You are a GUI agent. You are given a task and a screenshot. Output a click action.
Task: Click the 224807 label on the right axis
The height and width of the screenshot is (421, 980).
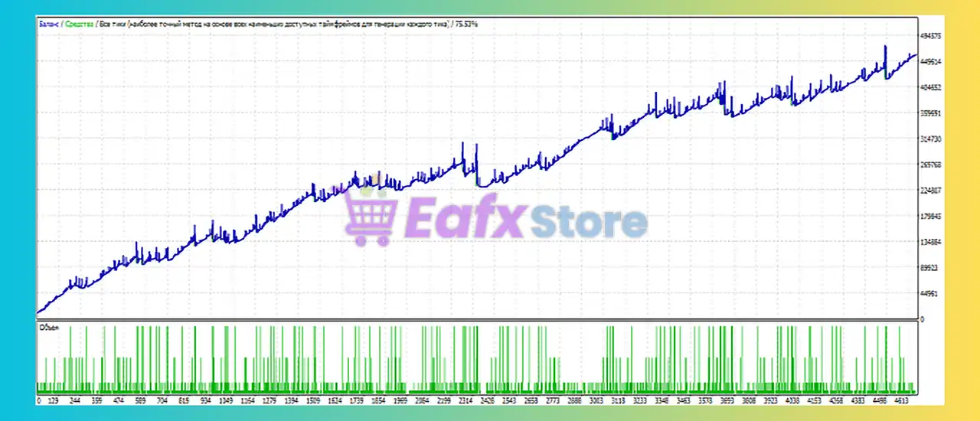tap(931, 191)
